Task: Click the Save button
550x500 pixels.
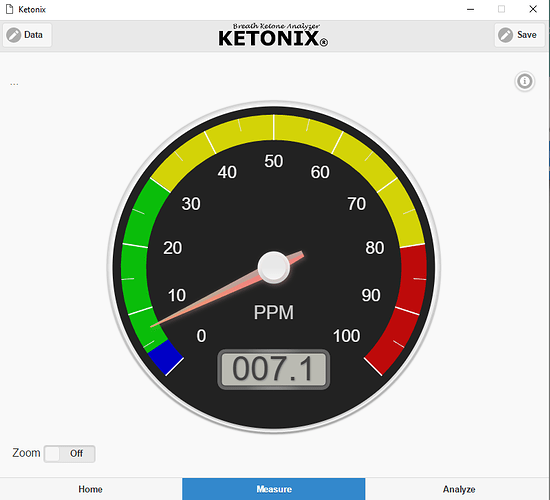Action: (x=519, y=35)
